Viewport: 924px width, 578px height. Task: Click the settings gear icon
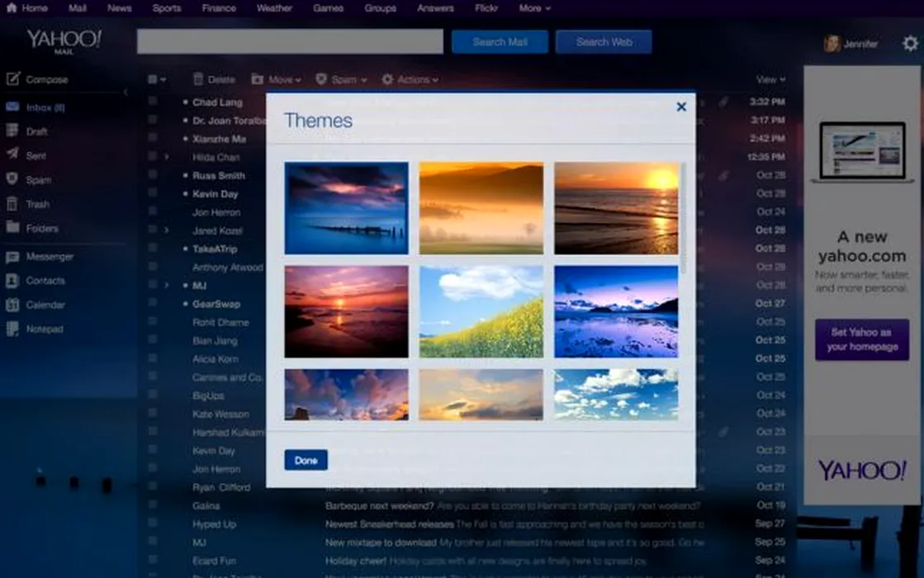coord(909,43)
